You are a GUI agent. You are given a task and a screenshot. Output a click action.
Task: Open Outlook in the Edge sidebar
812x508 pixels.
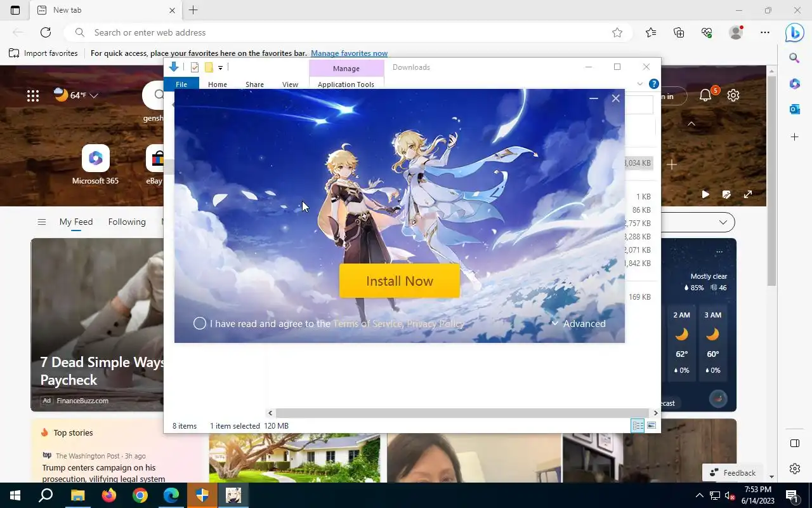point(794,109)
